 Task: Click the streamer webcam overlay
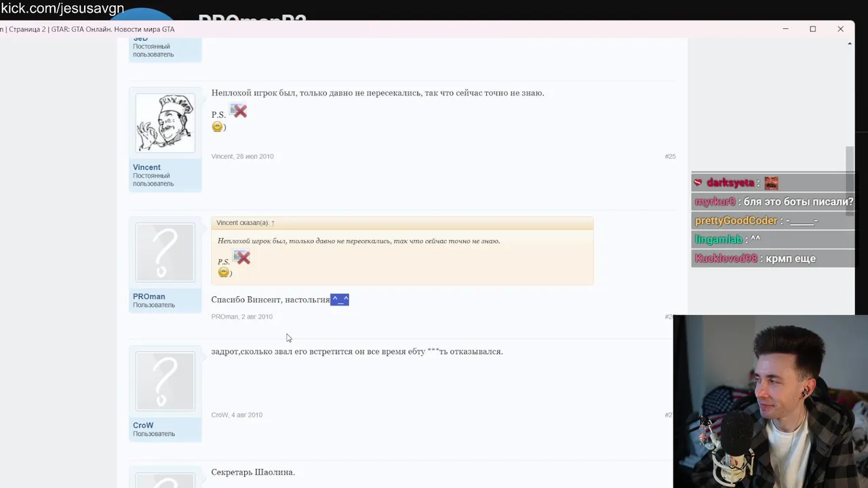(x=770, y=401)
